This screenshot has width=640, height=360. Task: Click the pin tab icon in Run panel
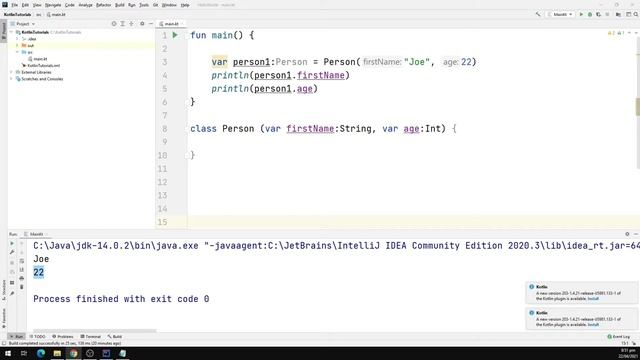12,293
